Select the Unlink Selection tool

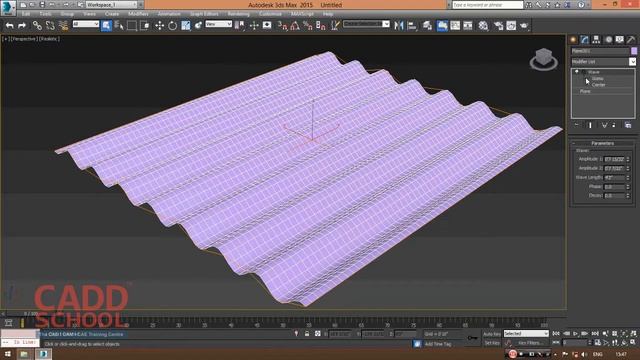[x=50, y=25]
